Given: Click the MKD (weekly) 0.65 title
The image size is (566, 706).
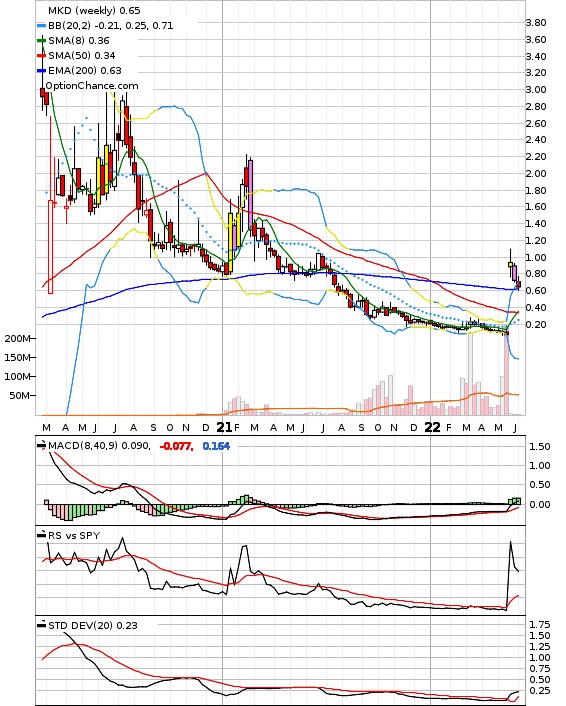Looking at the screenshot, I should pyautogui.click(x=94, y=10).
